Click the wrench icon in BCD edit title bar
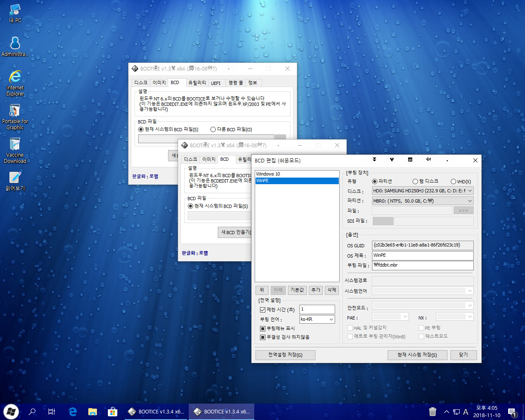The image size is (525, 420). click(x=392, y=160)
